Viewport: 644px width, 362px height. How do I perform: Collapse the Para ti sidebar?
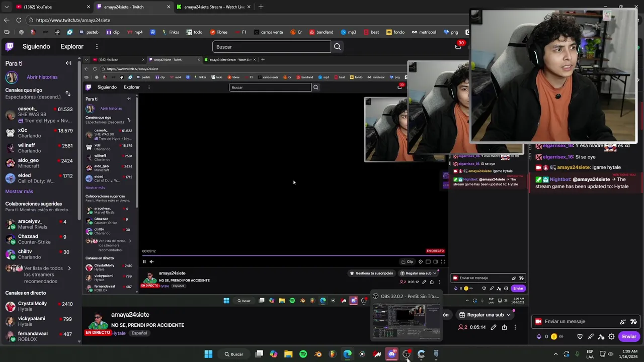68,63
